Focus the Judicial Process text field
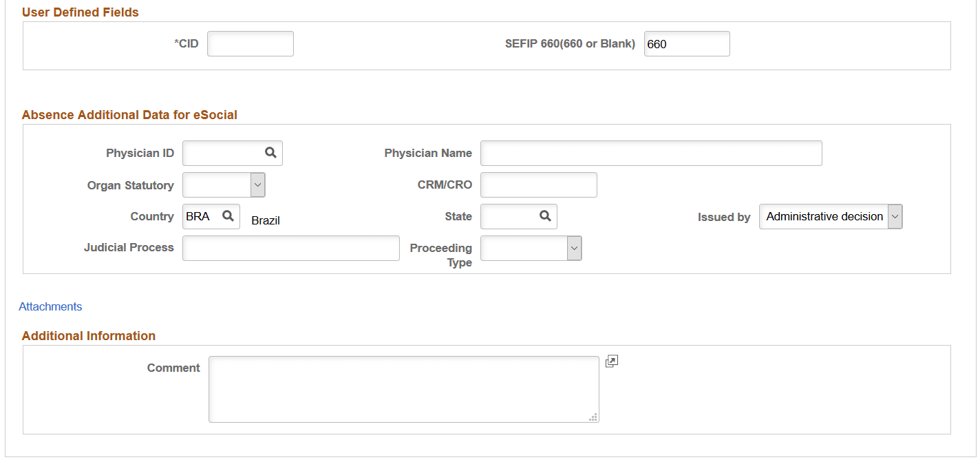The height and width of the screenshot is (462, 980). (x=290, y=249)
